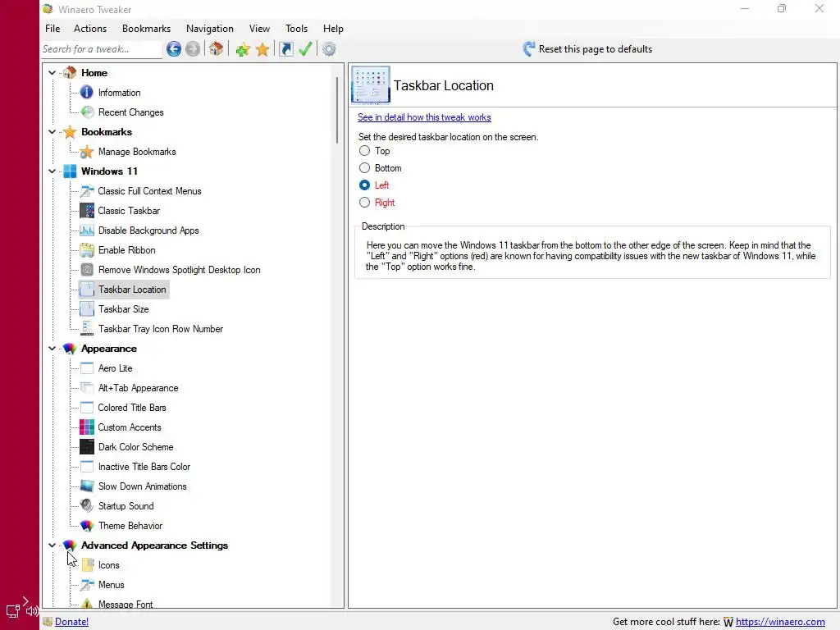Click Disable Background Apps icon
The image size is (840, 630).
(x=87, y=231)
